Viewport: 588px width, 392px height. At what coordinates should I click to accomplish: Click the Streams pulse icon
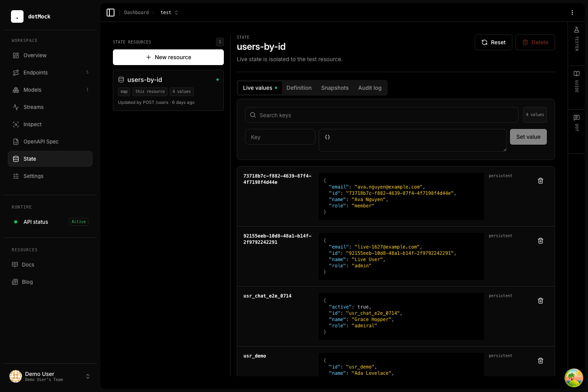(x=16, y=107)
